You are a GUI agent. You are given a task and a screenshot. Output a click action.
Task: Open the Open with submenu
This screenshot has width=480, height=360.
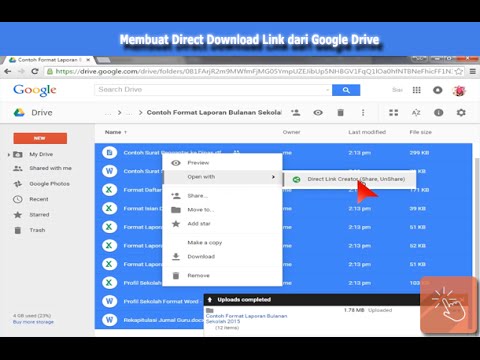[x=222, y=177]
